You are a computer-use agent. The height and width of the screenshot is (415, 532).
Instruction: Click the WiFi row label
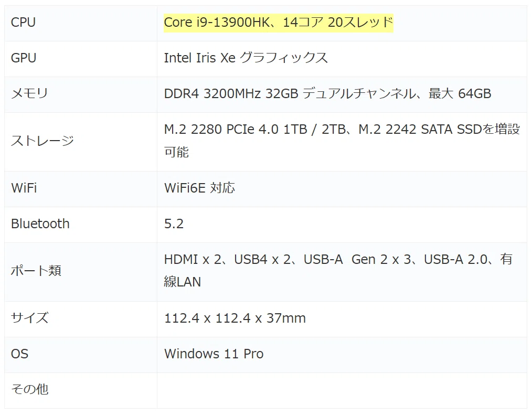24,188
